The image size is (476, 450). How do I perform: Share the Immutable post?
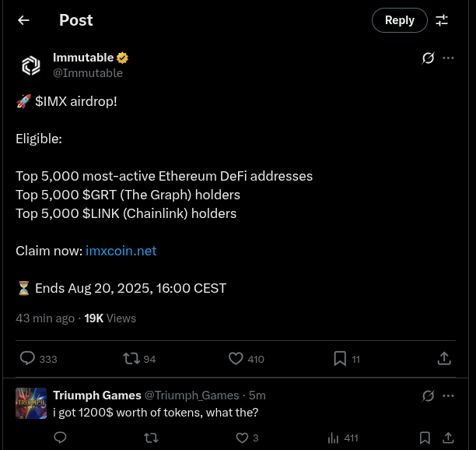[444, 358]
